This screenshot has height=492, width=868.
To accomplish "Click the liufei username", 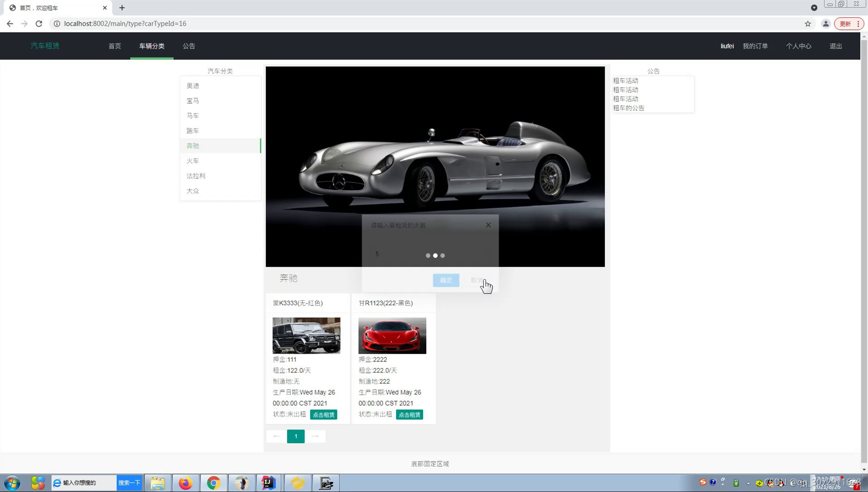I will pos(727,46).
